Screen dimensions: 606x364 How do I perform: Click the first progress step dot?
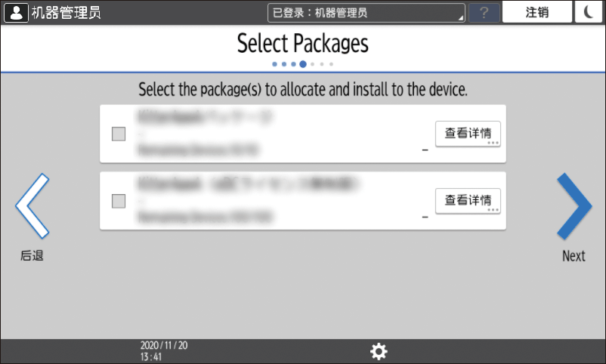[274, 64]
